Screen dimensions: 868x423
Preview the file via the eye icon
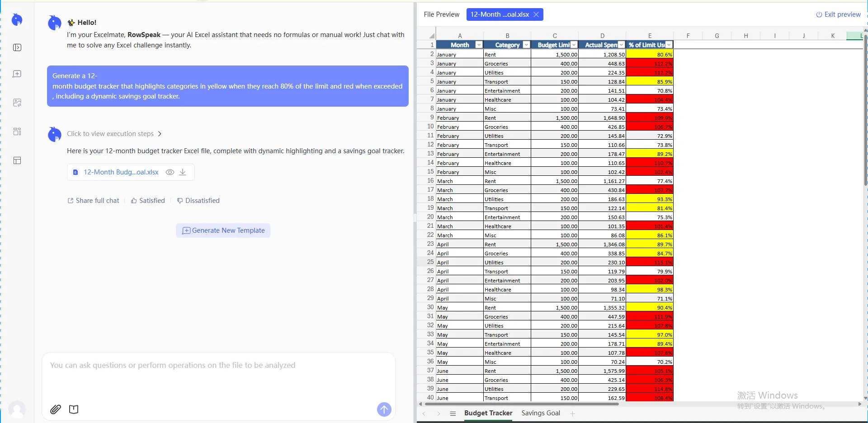170,172
